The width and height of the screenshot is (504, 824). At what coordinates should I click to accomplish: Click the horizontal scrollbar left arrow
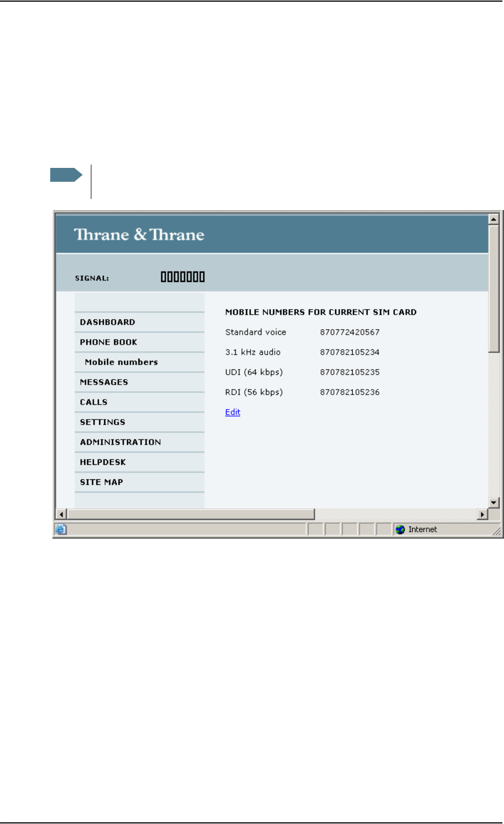click(x=61, y=514)
